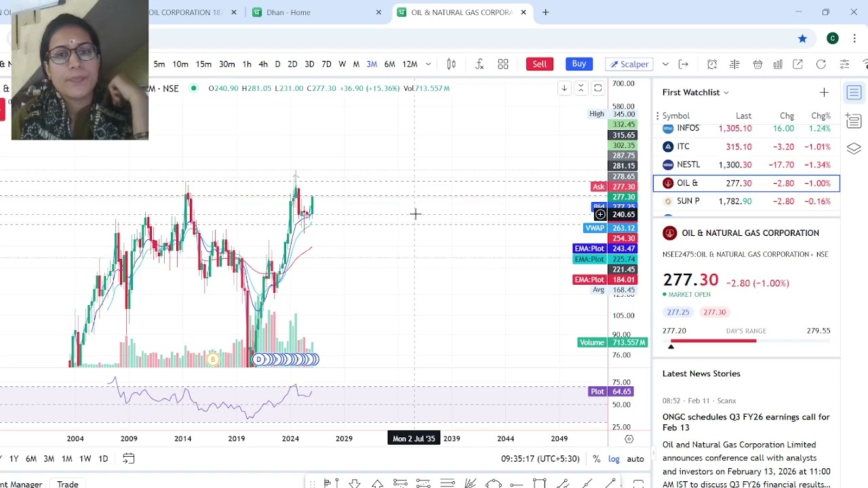Select the W timeframe
This screenshot has width=868, height=488.
coord(342,64)
